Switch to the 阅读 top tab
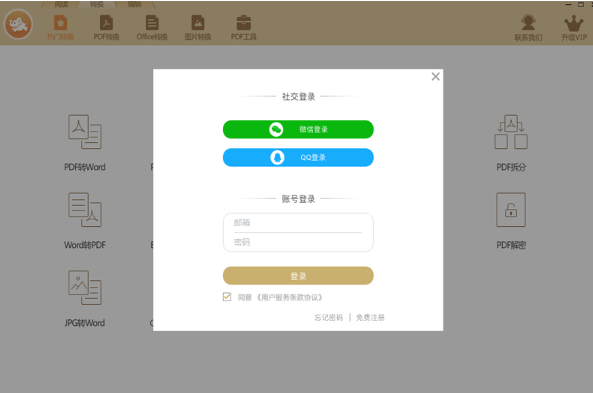The image size is (593, 393). [x=61, y=4]
